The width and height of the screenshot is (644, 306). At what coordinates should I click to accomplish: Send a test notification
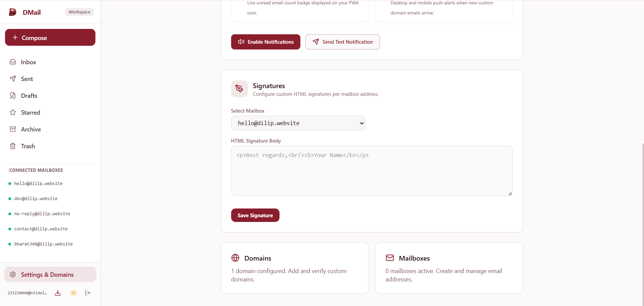tap(342, 42)
